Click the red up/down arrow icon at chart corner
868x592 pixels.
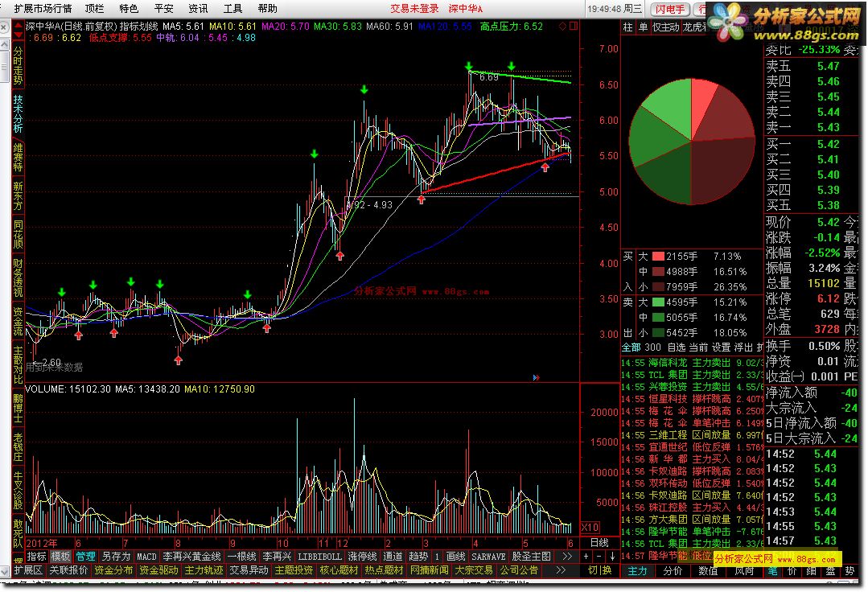click(19, 30)
